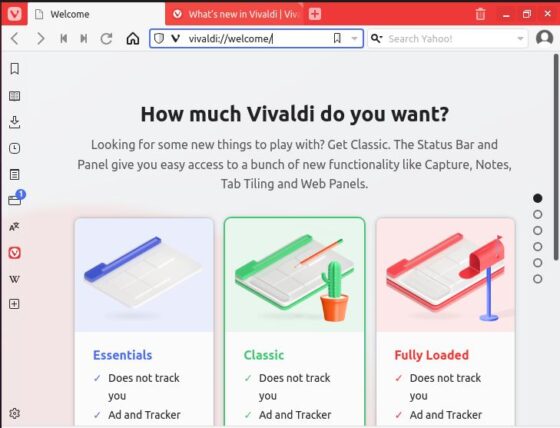Add a new web panel
This screenshot has height=428, width=560.
[14, 304]
